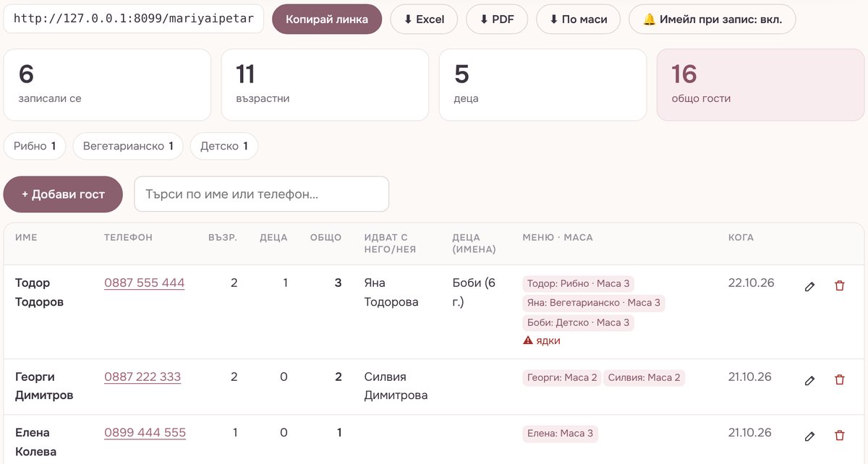Open phone link 0887 222 333
The height and width of the screenshot is (464, 868).
pos(142,377)
